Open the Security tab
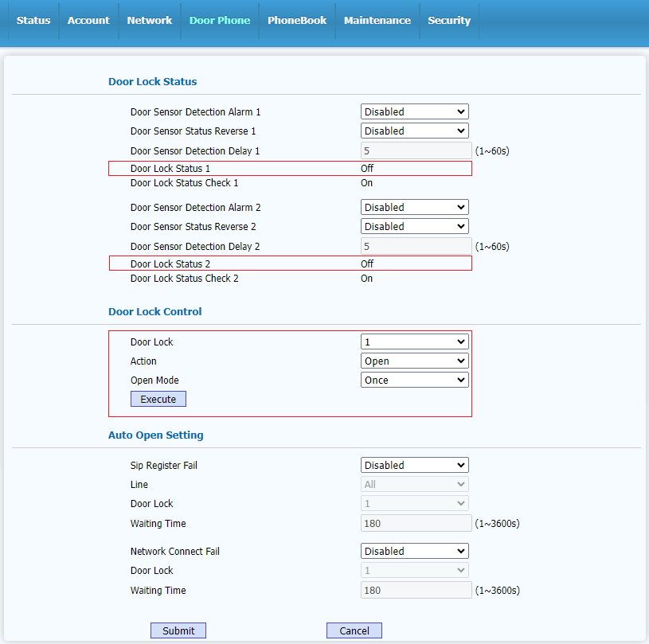Viewport: 649px width, 644px height. tap(449, 21)
